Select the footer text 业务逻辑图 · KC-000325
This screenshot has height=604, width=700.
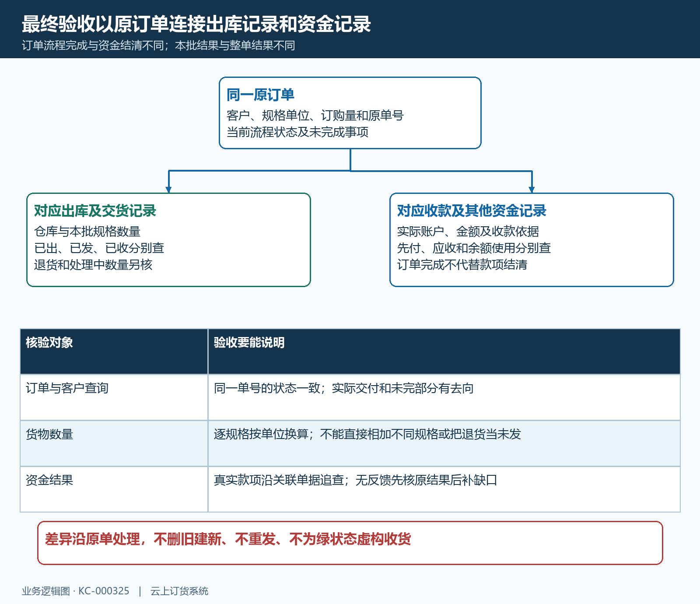76,591
